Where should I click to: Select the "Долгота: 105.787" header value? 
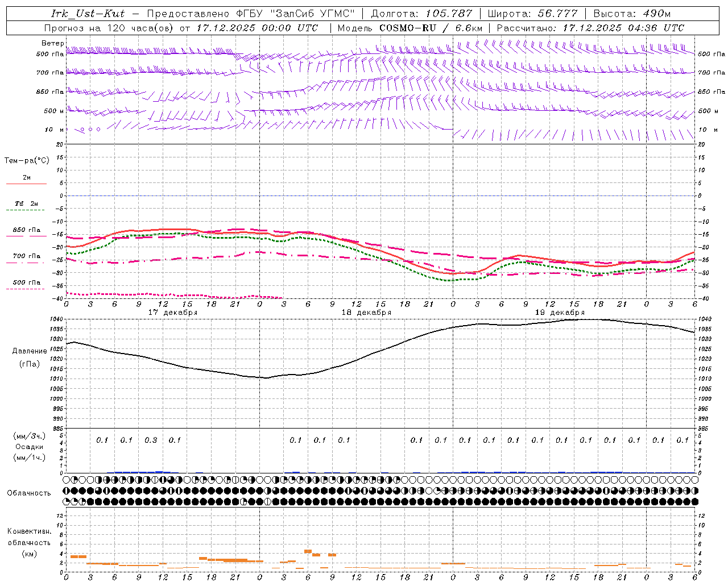[421, 14]
